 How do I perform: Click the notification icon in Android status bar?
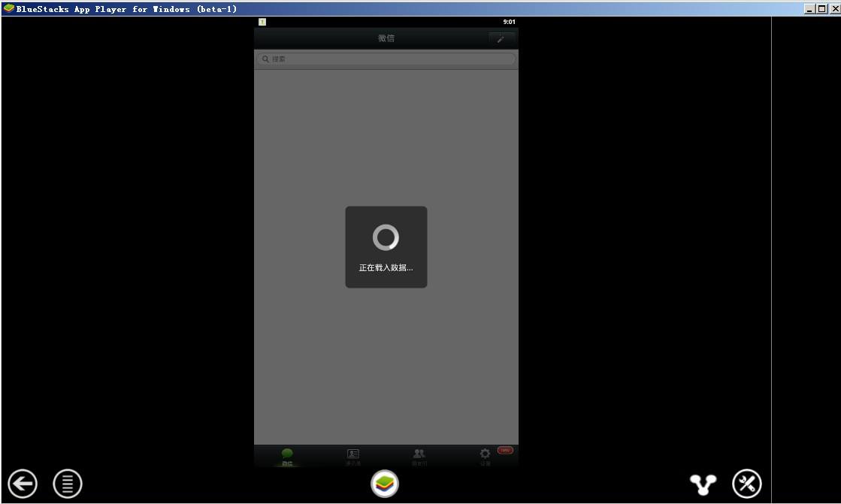click(262, 22)
